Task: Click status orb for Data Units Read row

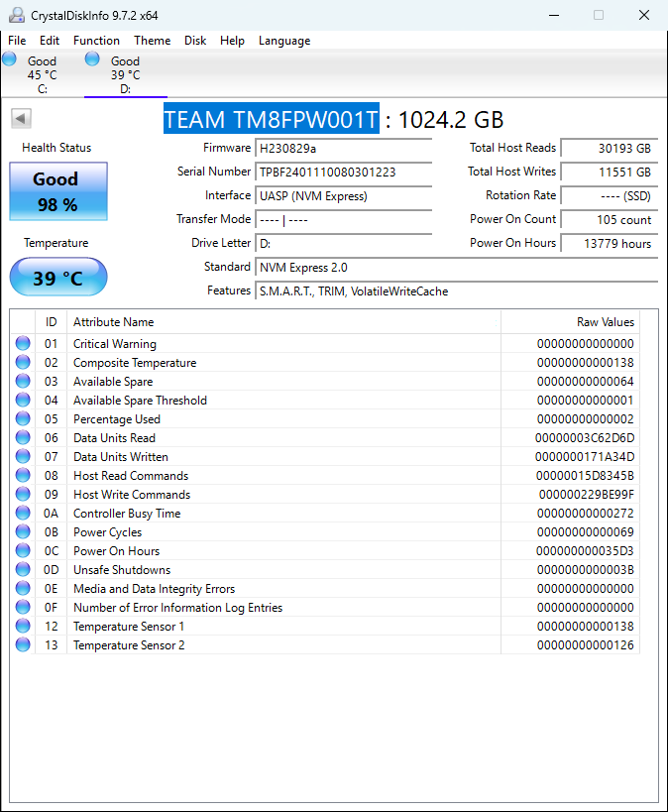Action: coord(23,437)
